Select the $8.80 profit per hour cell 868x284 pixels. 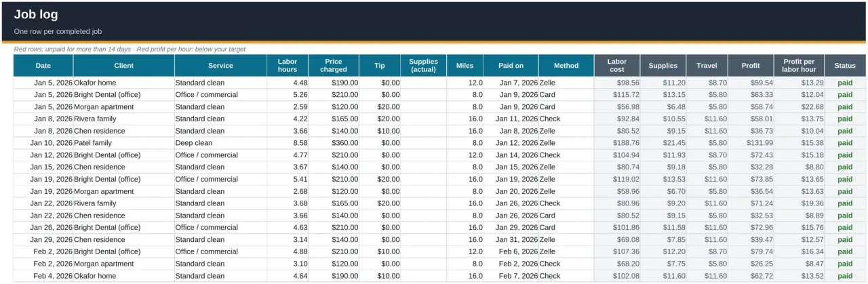click(800, 167)
